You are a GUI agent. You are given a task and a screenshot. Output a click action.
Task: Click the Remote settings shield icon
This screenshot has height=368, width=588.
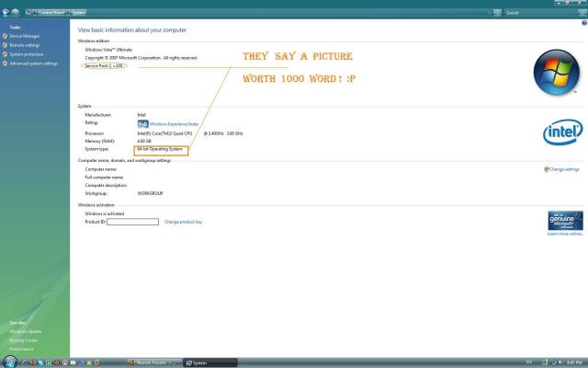(x=5, y=45)
